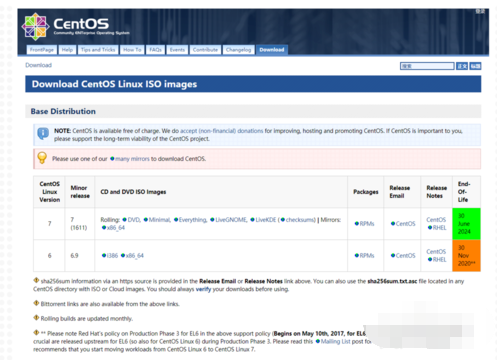Image resolution: width=500 pixels, height=361 pixels.
Task: Open the Events tab
Action: coord(177,50)
